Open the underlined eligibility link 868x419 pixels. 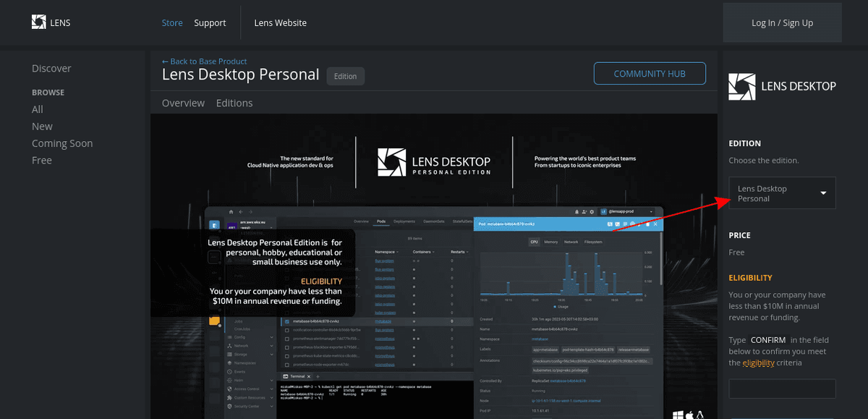click(x=758, y=363)
